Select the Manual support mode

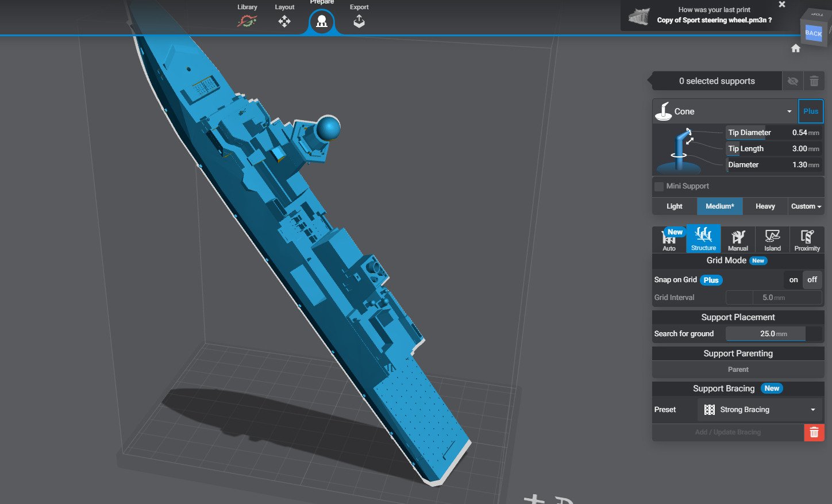738,239
